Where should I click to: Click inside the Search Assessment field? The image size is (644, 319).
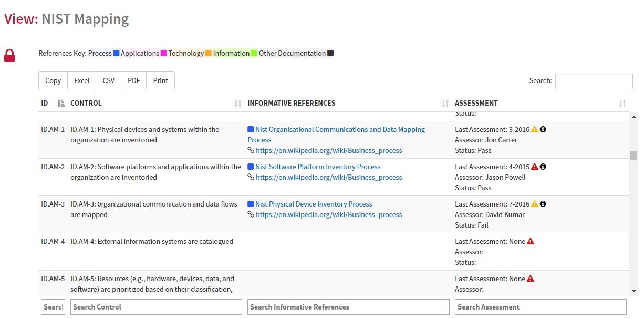click(x=540, y=307)
